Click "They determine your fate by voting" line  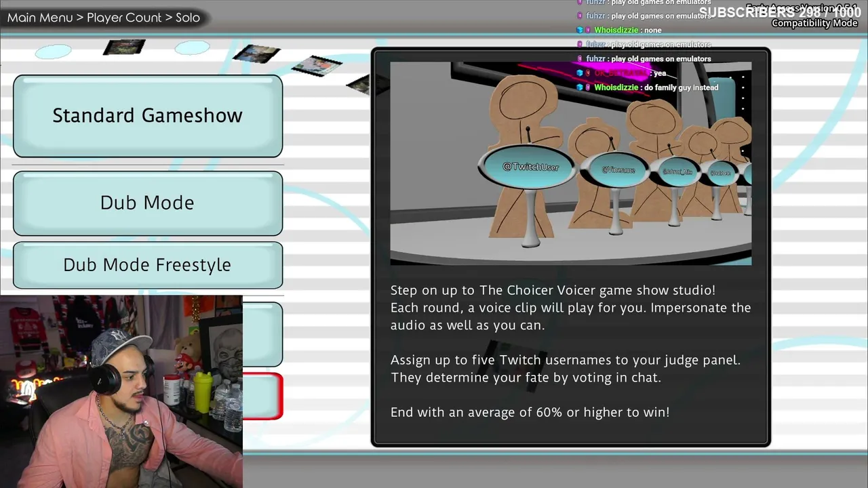coord(526,378)
